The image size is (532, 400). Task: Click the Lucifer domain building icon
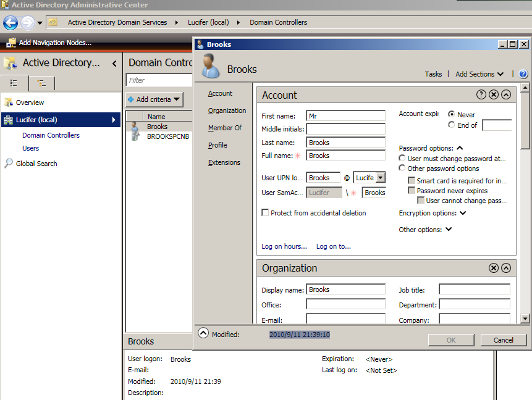click(8, 120)
